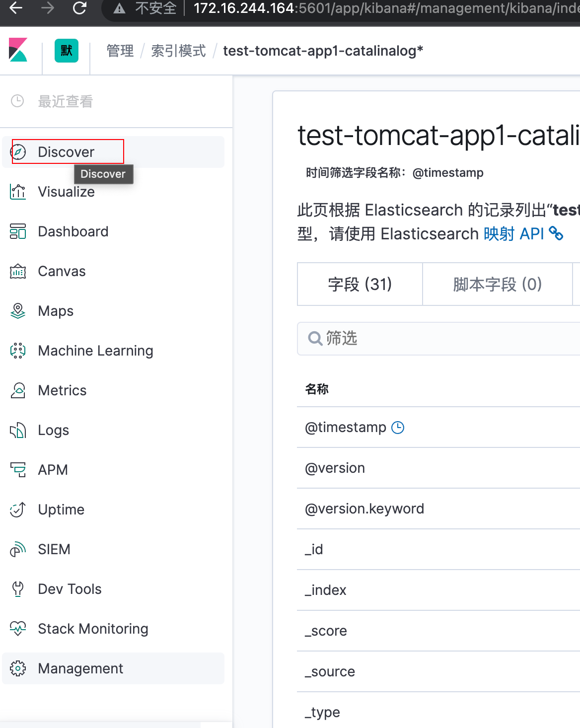Open the Logs label

[x=54, y=431]
